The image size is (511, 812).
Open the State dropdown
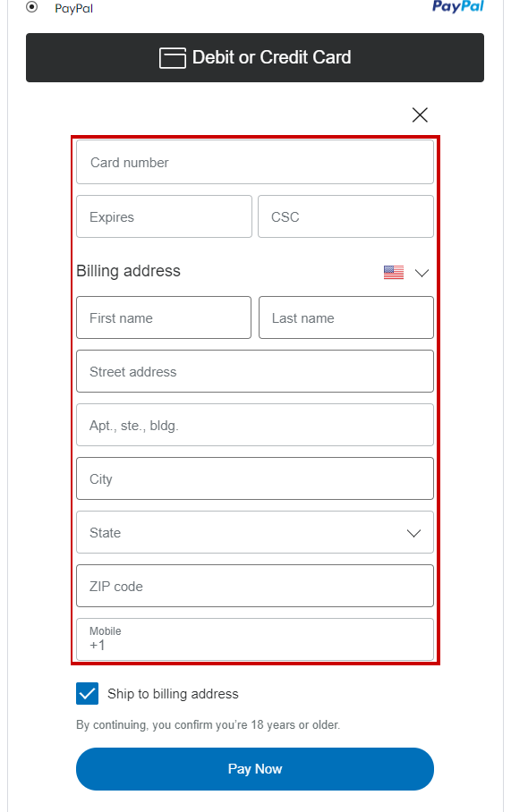click(255, 532)
